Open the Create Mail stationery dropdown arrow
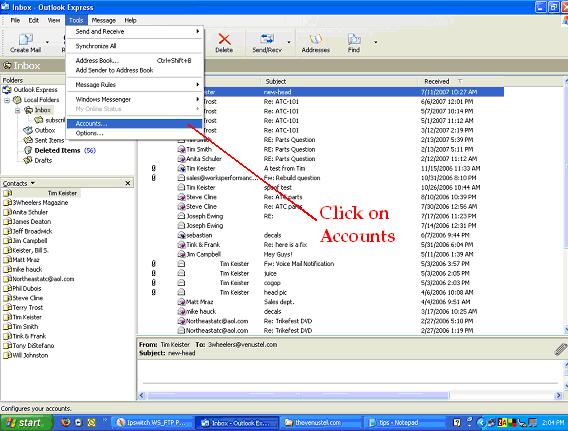The width and height of the screenshot is (568, 431). [x=47, y=42]
